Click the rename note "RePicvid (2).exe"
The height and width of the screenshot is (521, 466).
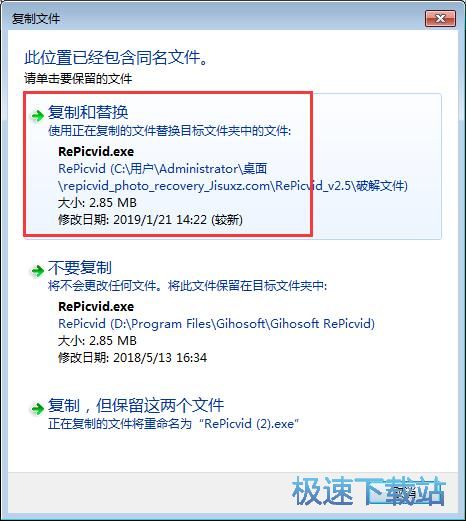coord(173,424)
